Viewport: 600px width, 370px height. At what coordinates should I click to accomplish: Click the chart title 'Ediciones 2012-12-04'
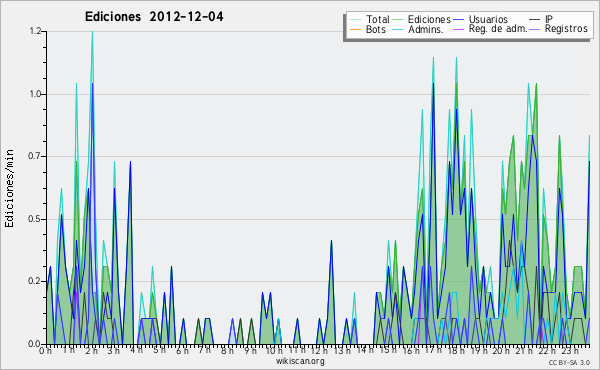click(154, 17)
